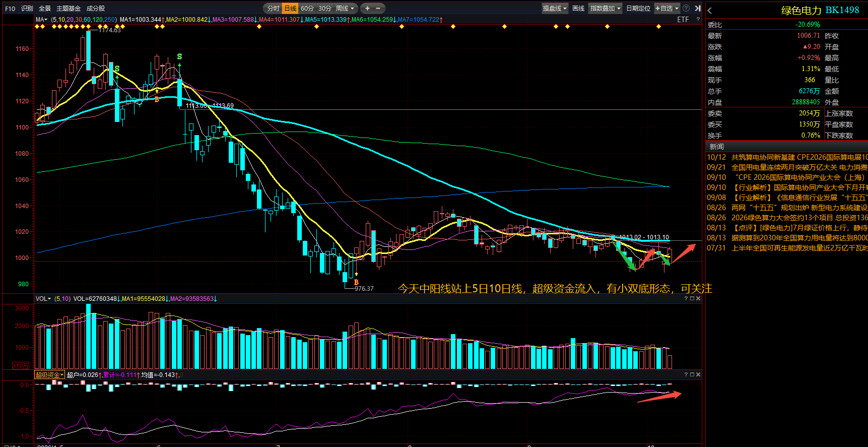Click the question mark beside ETF label

tap(698, 20)
